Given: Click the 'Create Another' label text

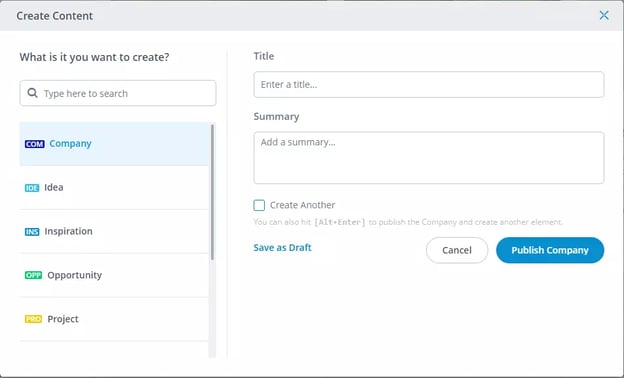Looking at the screenshot, I should pyautogui.click(x=302, y=205).
